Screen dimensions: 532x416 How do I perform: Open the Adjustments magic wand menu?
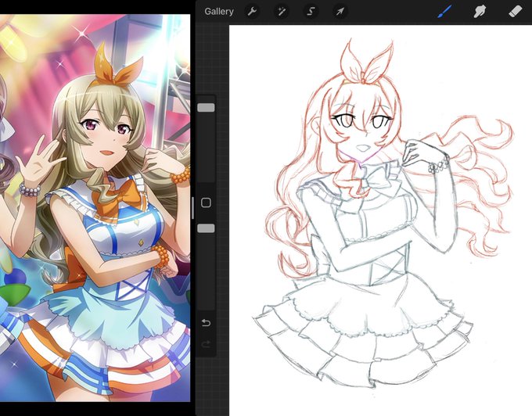282,12
